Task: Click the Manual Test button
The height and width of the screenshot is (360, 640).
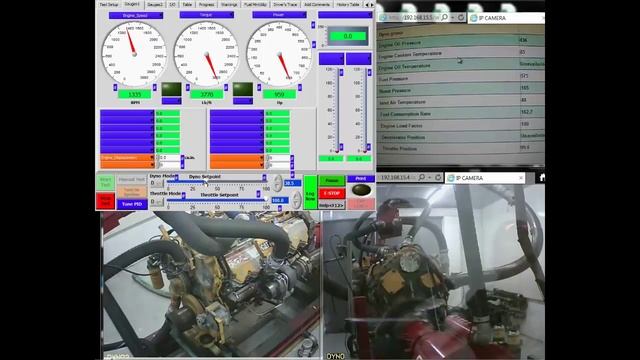Action: point(132,180)
